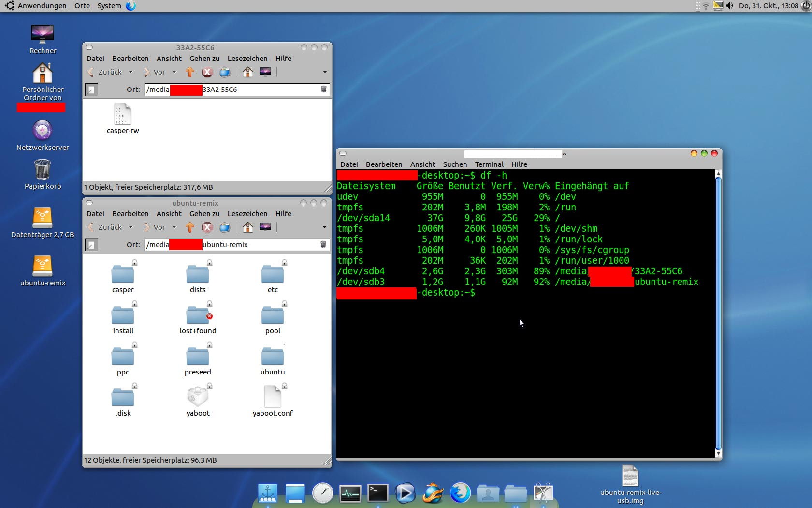Open Zurück history dropdown in 33A2-55C6 window
The image size is (812, 508).
(130, 72)
